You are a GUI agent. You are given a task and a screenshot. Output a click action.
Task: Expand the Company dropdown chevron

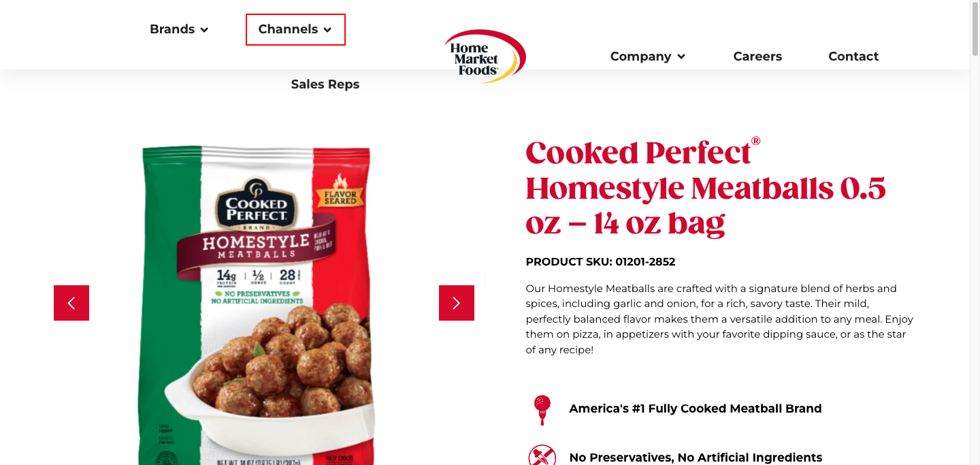681,57
